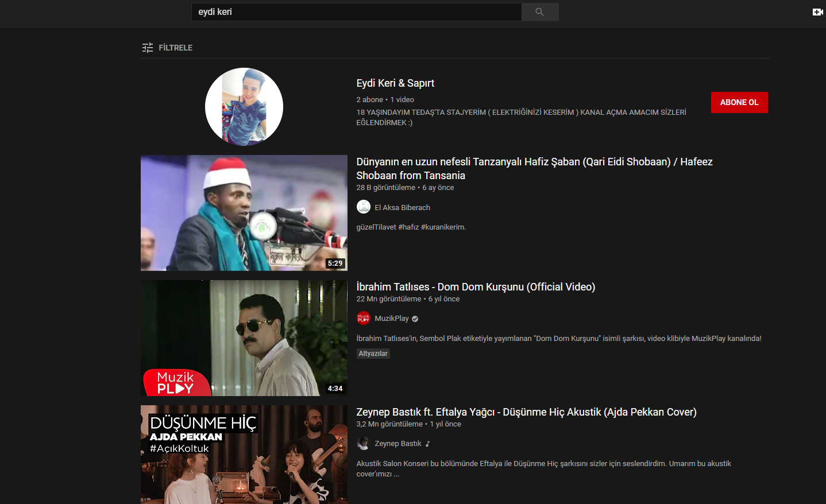Open the Eydi Keri & Sapırt channel title

pyautogui.click(x=395, y=83)
